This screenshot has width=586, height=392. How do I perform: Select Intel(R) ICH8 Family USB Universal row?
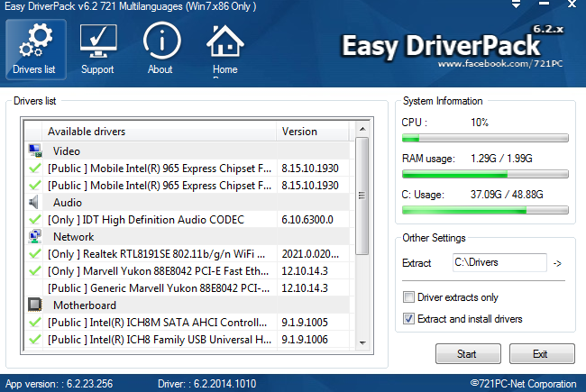tap(188, 340)
